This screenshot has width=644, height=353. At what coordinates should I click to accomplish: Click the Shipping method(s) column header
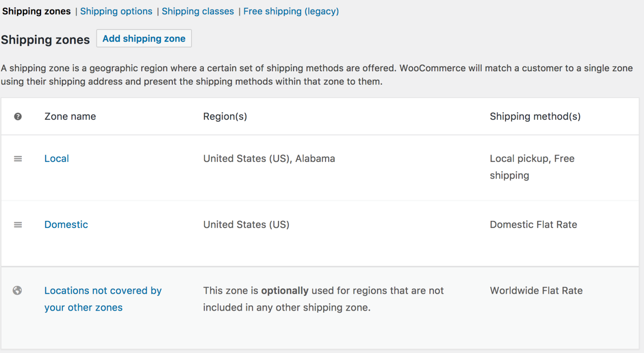click(535, 117)
